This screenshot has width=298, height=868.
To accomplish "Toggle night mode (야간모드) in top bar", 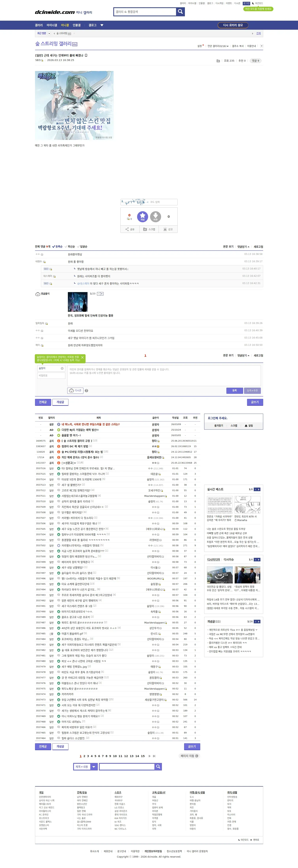I will 257,3.
